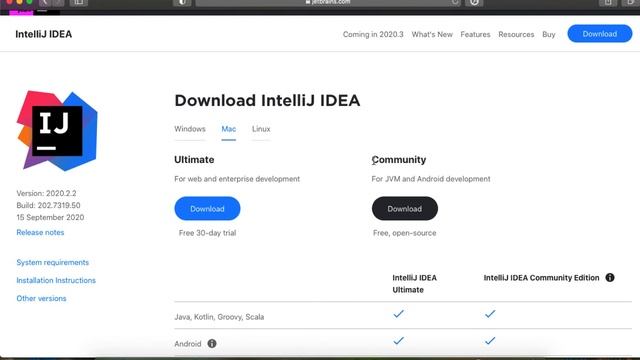This screenshot has height=360, width=640.
Task: Open the Installation Instructions link
Action: tap(56, 280)
